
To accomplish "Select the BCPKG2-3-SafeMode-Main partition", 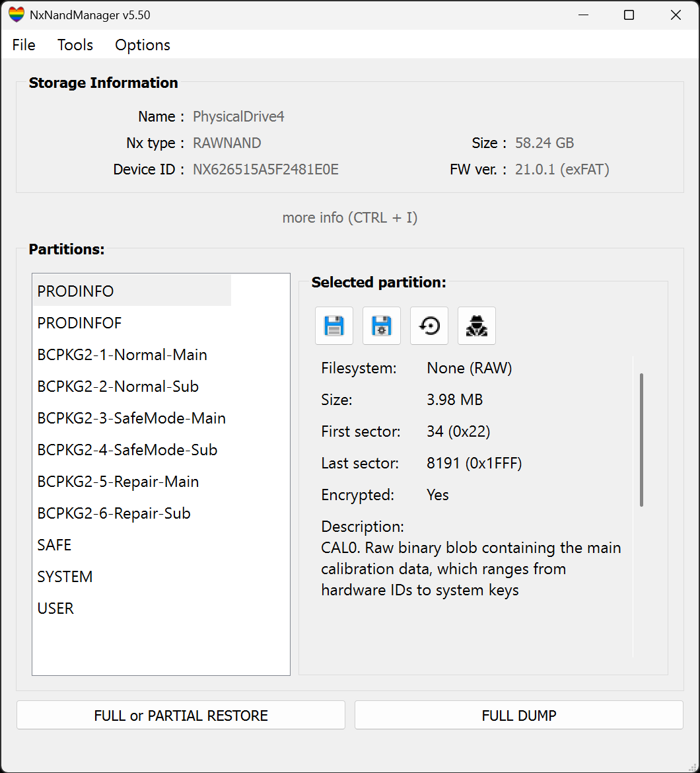I will point(131,418).
